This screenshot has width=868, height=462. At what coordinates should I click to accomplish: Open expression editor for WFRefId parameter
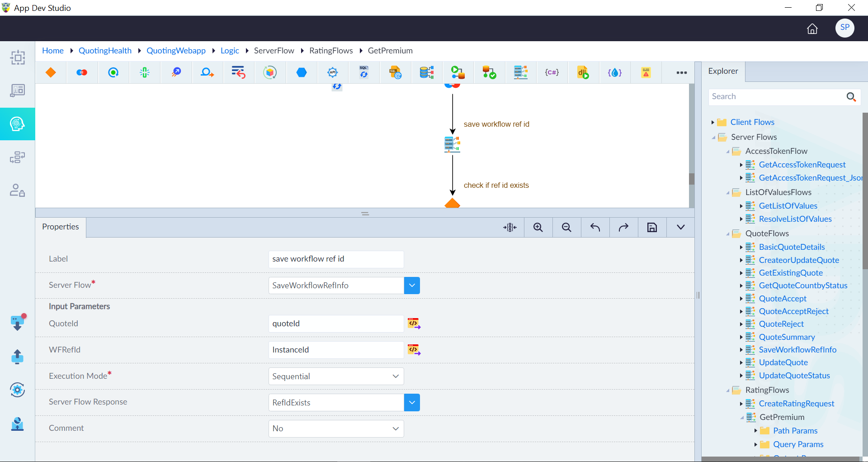pos(414,350)
